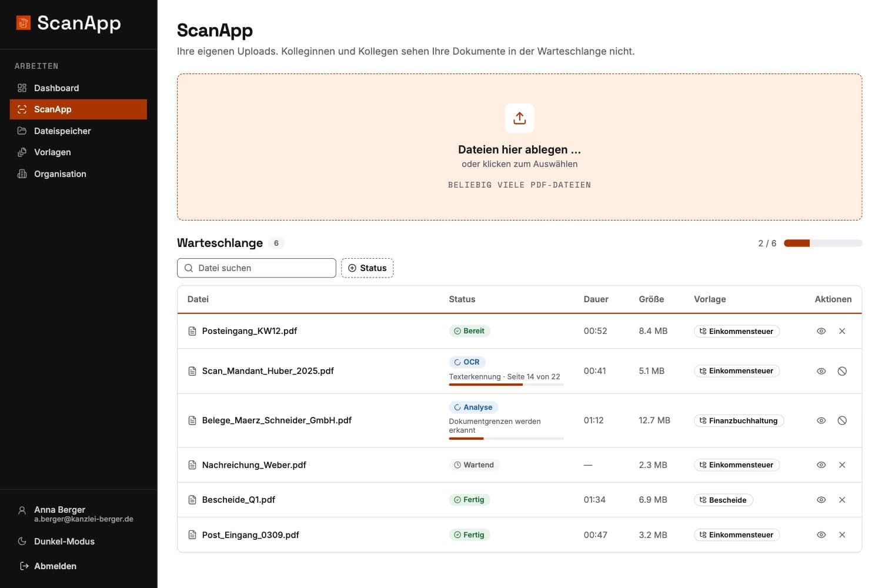Go to Dateispeicher in the sidebar
The image size is (882, 588).
(x=78, y=131)
